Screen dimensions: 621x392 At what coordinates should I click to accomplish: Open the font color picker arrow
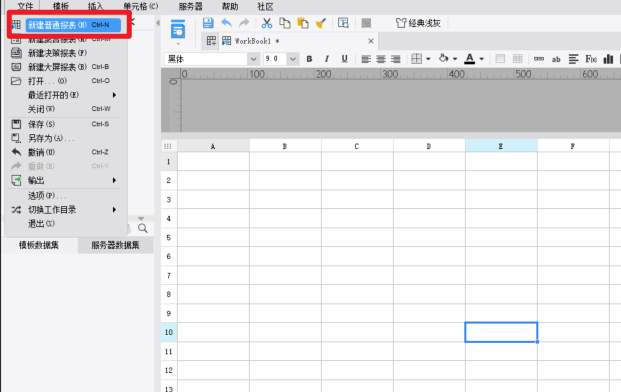coord(482,59)
